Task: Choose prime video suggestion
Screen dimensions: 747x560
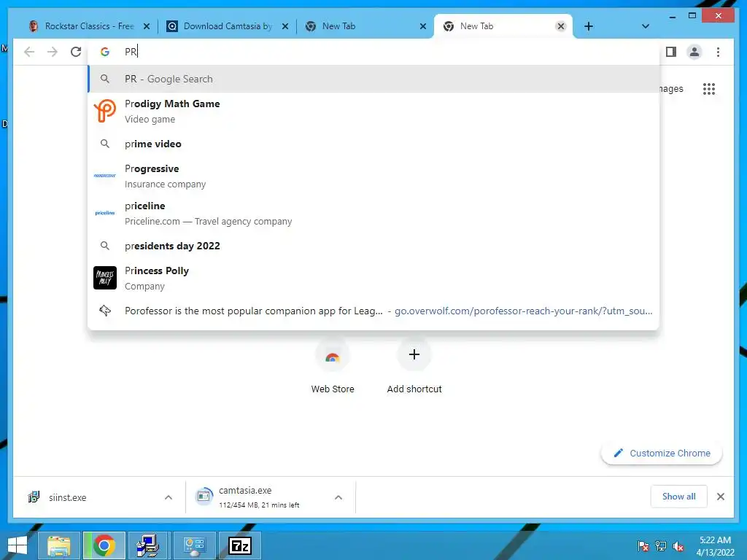Action: click(x=373, y=144)
